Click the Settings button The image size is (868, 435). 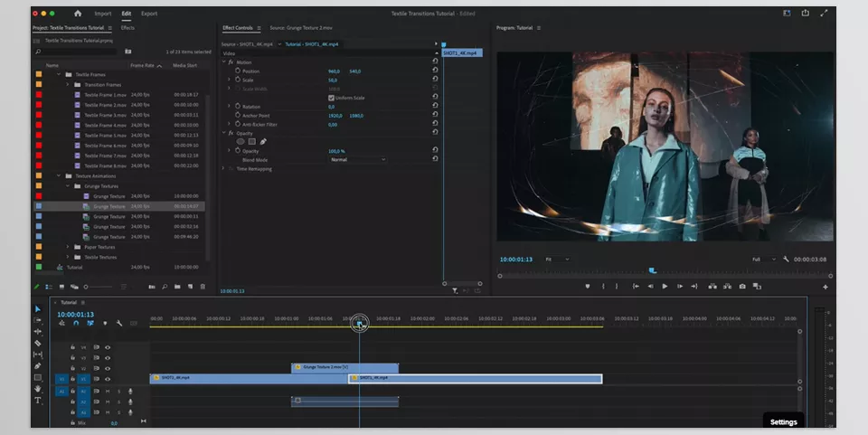click(783, 421)
